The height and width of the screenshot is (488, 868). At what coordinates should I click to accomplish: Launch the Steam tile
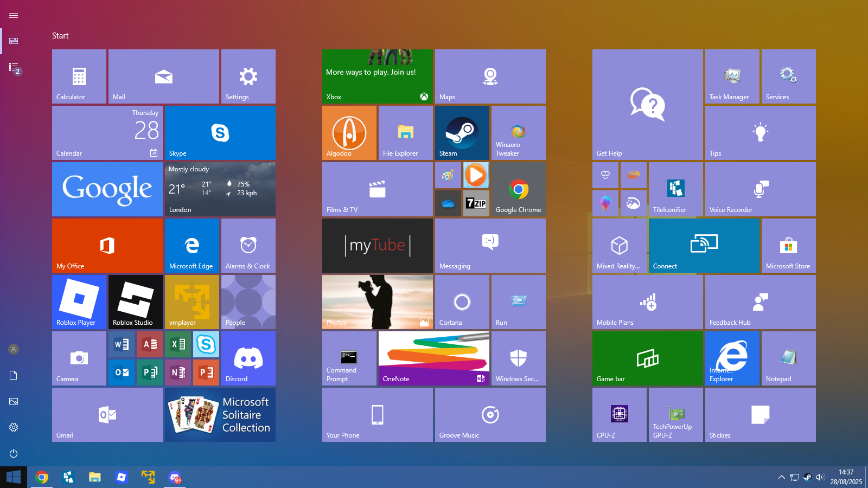(x=462, y=133)
